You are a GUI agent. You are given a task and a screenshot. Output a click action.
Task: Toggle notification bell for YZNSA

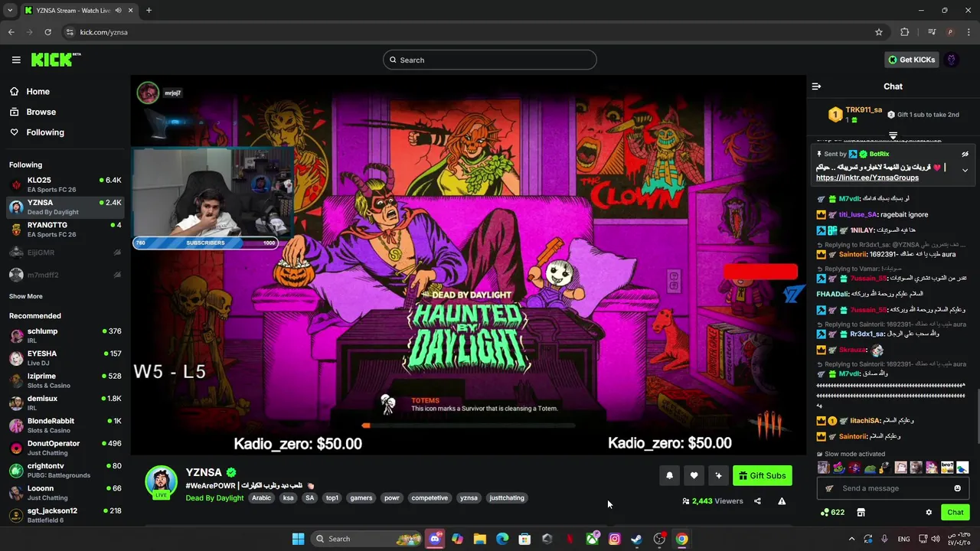pos(669,475)
